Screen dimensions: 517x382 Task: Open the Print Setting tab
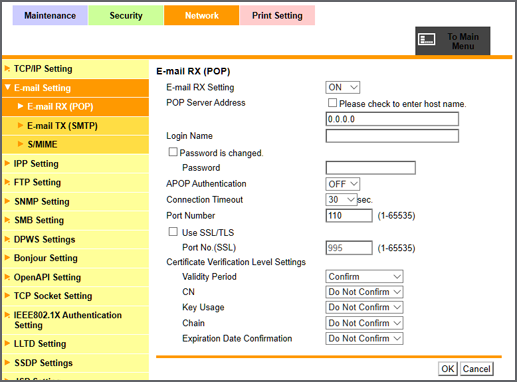pos(277,15)
